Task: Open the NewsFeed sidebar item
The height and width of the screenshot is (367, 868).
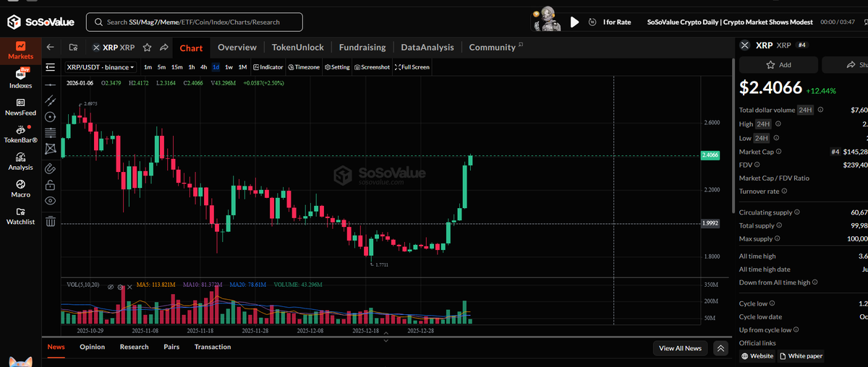Action: click(20, 107)
